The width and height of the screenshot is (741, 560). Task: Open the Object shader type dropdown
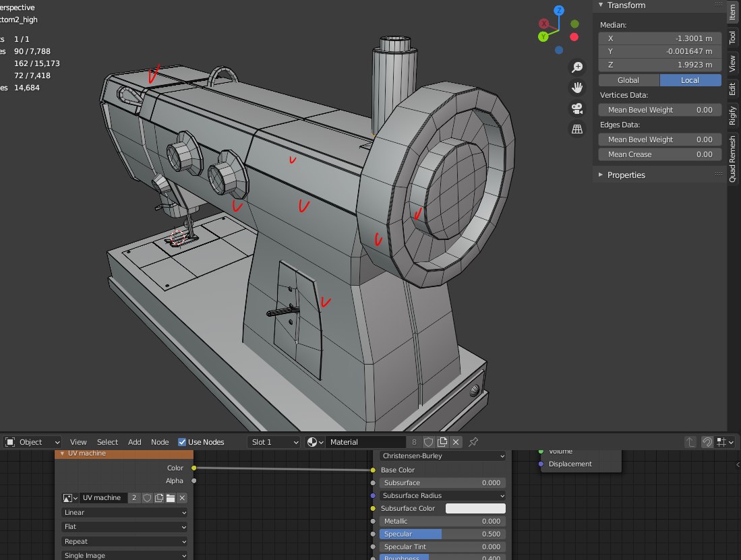(32, 442)
